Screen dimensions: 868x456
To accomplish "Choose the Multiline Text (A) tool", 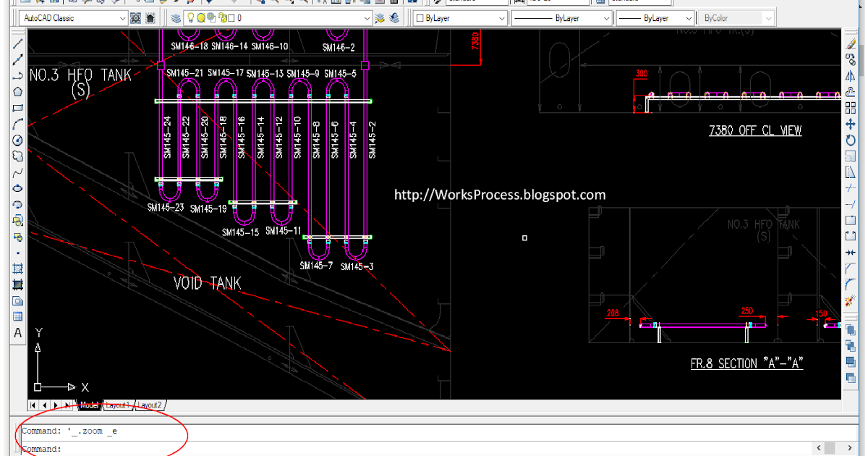I will coord(18,333).
